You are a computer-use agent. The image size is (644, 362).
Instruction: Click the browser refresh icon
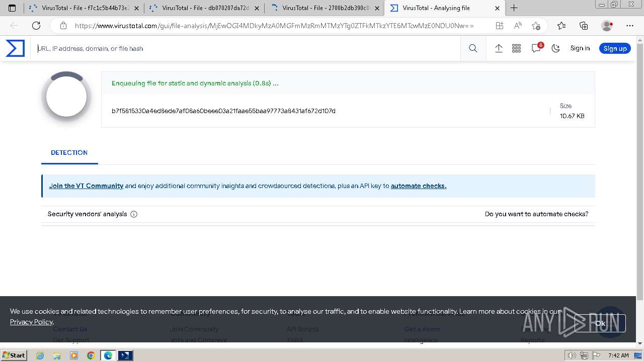(36, 26)
